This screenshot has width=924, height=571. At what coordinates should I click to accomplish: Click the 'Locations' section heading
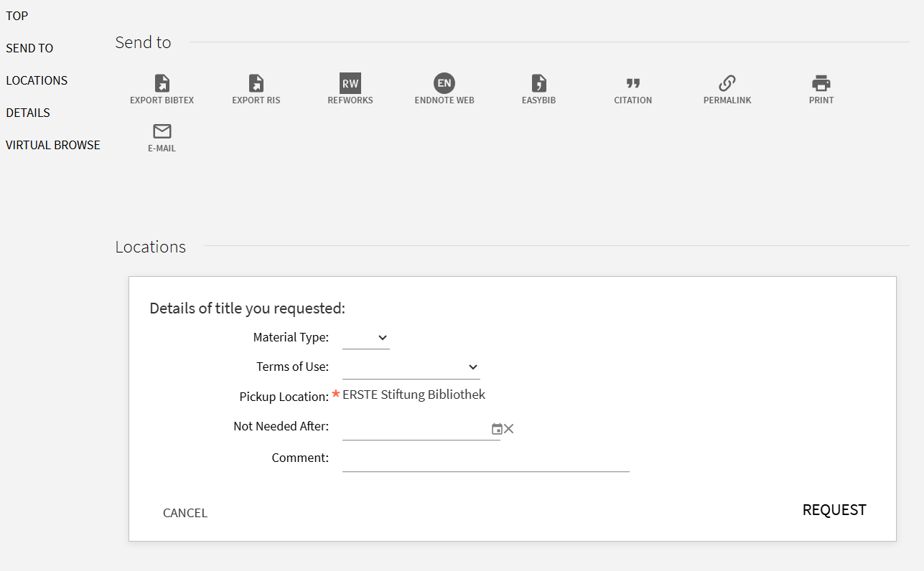point(151,247)
